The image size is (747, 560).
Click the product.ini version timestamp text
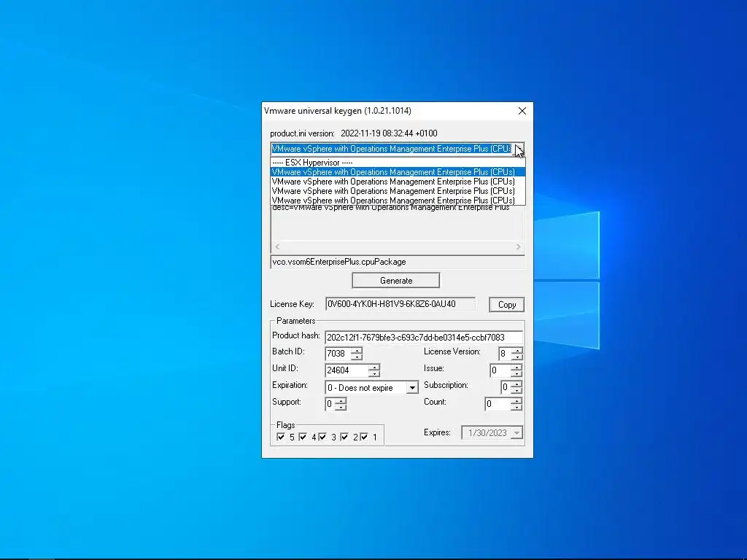pos(389,133)
